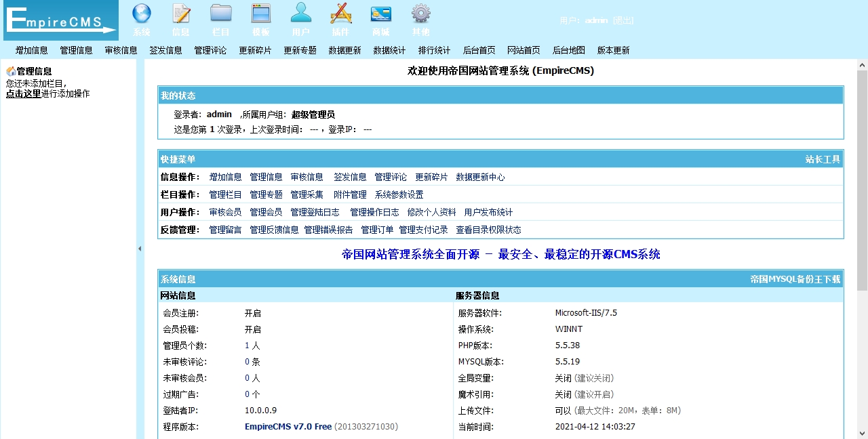Image resolution: width=868 pixels, height=439 pixels.
Task: Click 点击这里 to add a column
Action: tap(24, 93)
